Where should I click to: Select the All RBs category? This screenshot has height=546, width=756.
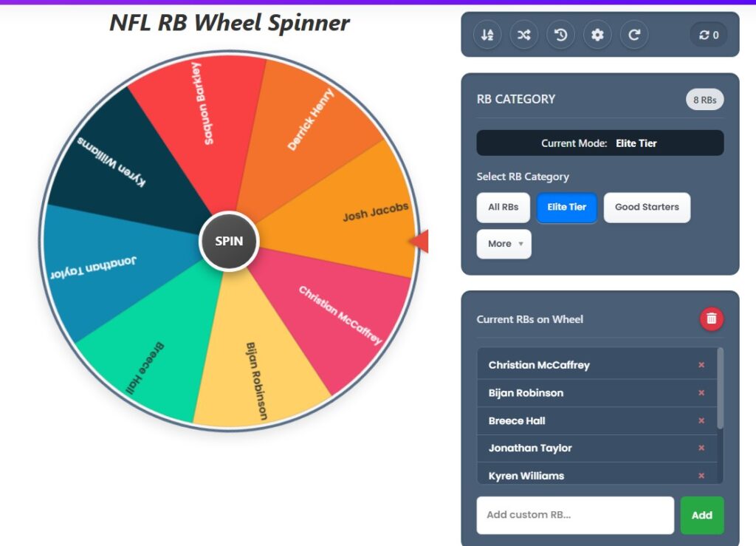click(x=503, y=208)
